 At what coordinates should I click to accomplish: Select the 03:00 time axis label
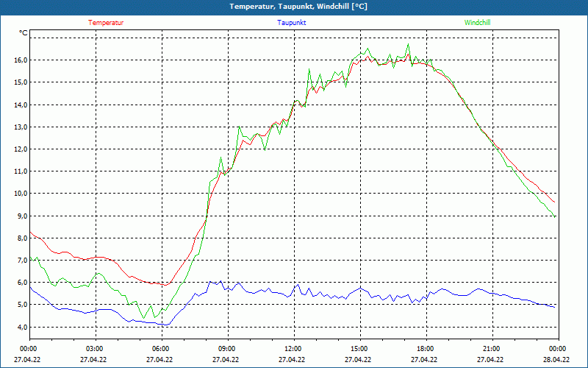[x=94, y=349]
